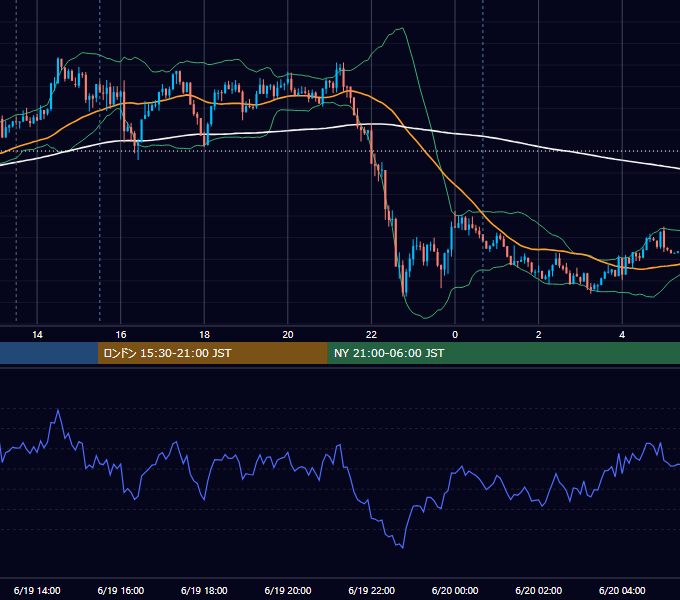Click the oscillator's highest peak near 14:30
680x600 pixels.
(x=58, y=410)
